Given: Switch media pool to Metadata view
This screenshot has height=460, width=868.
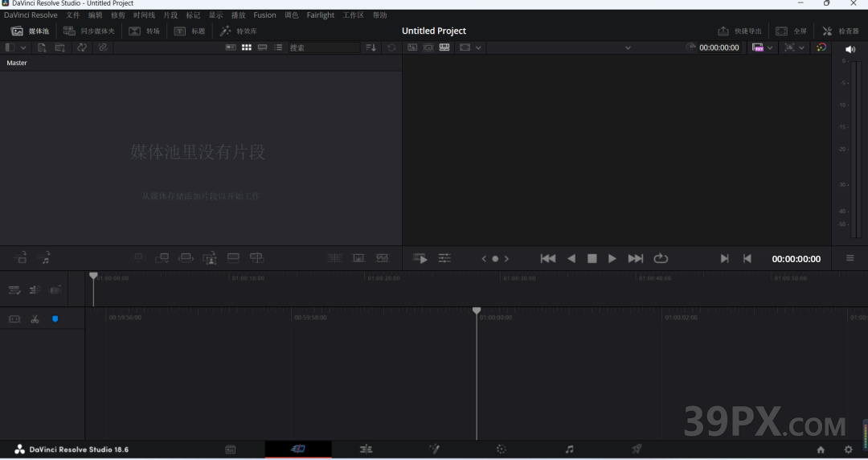Looking at the screenshot, I should tap(231, 47).
